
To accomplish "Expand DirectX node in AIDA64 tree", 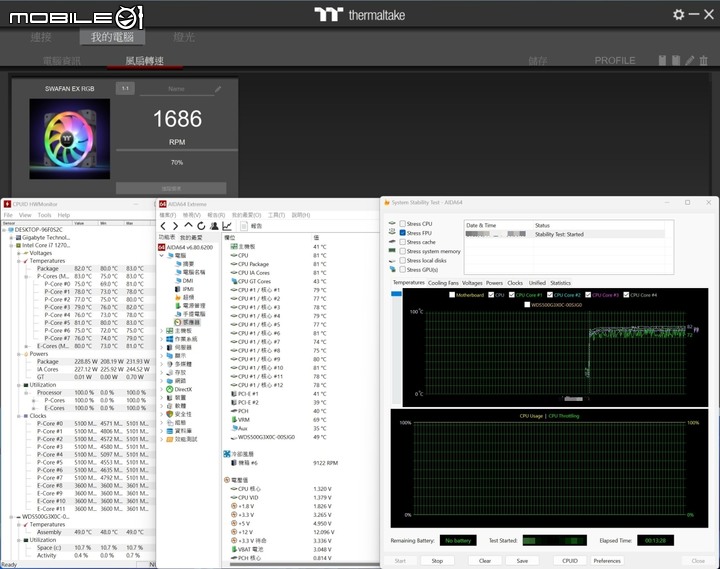I will tap(162, 389).
